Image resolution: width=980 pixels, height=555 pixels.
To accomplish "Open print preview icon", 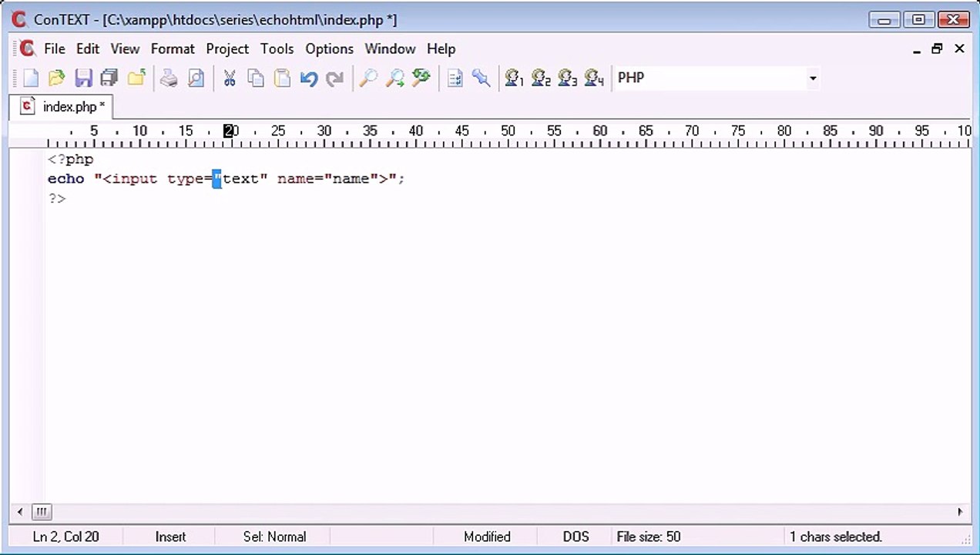I will [196, 78].
